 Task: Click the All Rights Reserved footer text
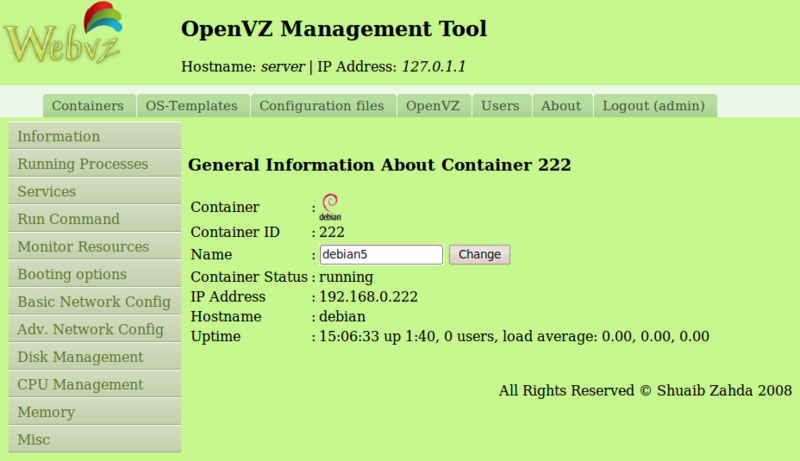pyautogui.click(x=645, y=390)
